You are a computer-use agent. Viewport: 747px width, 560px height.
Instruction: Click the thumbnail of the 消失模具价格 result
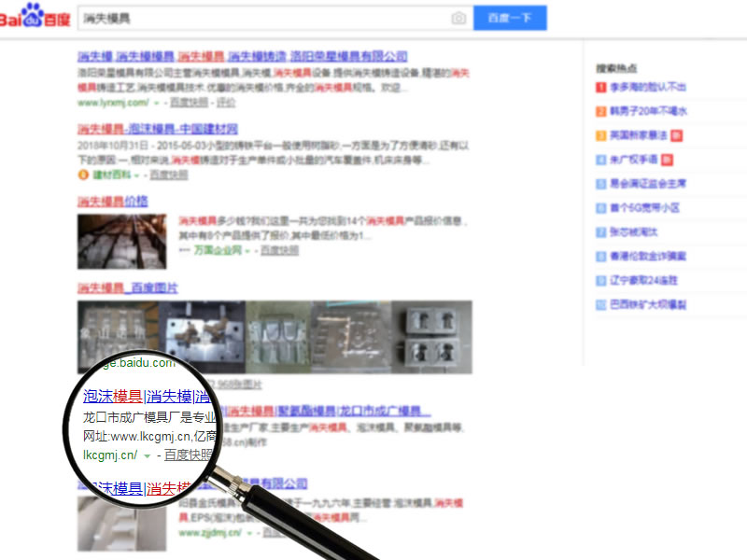pos(122,242)
